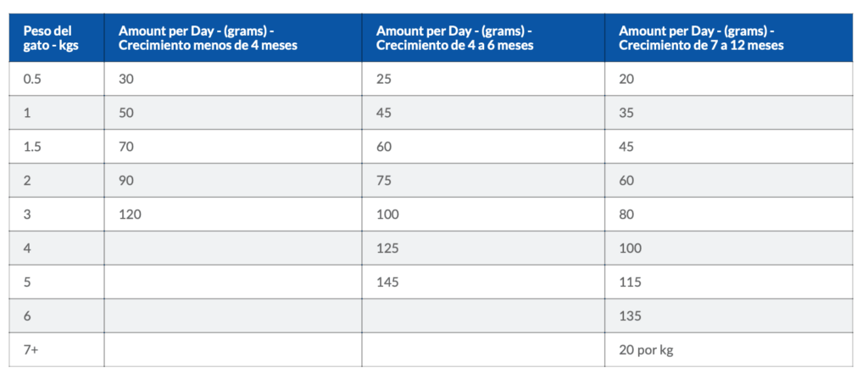
Task: Click the 0.5 kg weight cell
Action: [57, 79]
